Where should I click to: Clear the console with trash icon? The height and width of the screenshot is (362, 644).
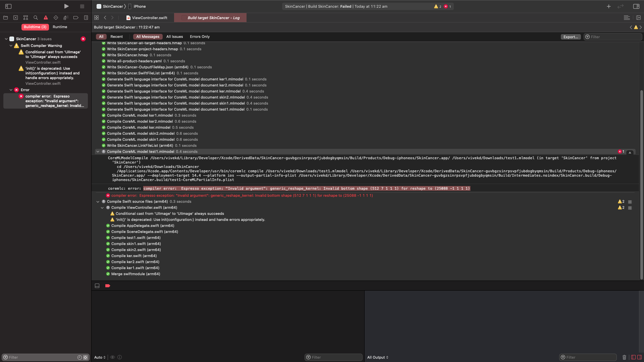pos(624,357)
